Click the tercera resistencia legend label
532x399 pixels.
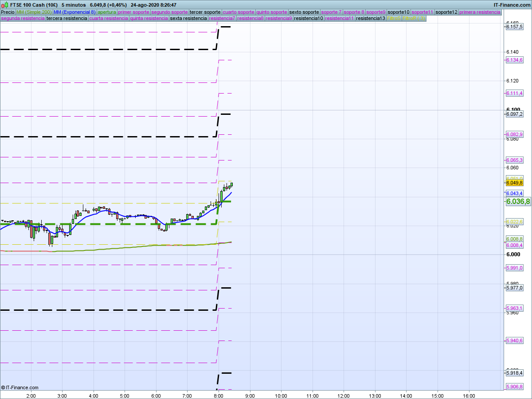click(67, 19)
